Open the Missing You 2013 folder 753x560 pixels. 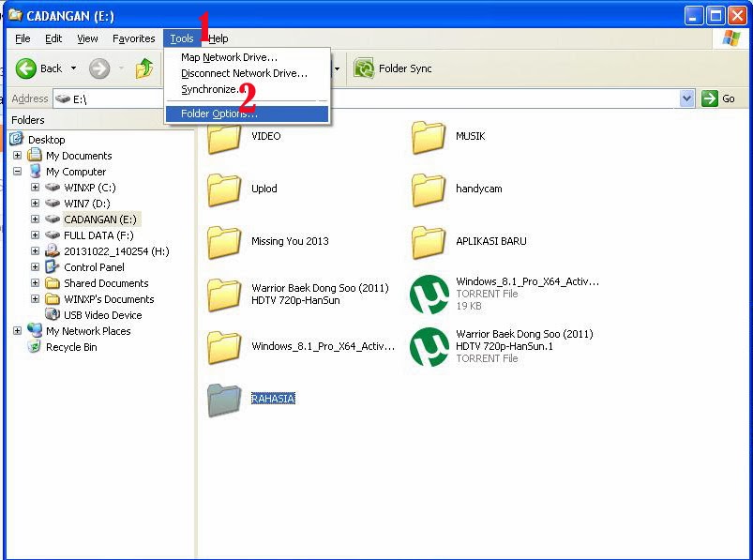pyautogui.click(x=224, y=242)
